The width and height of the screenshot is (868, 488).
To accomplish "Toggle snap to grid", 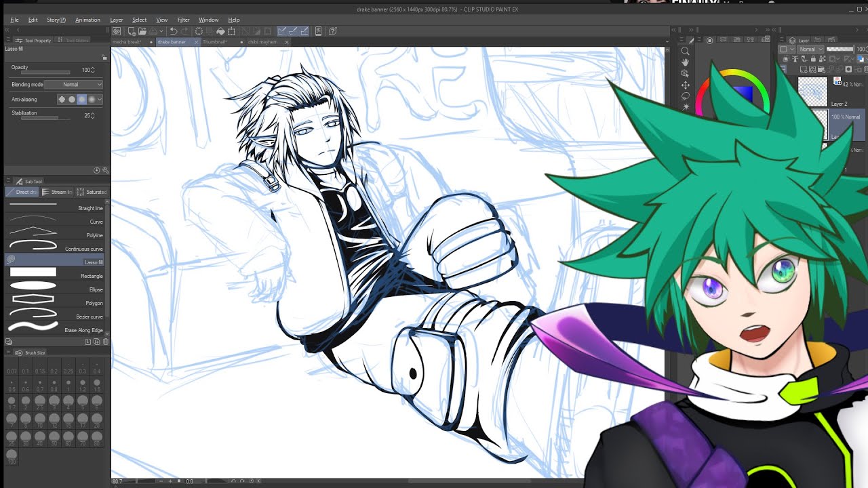I will 304,31.
